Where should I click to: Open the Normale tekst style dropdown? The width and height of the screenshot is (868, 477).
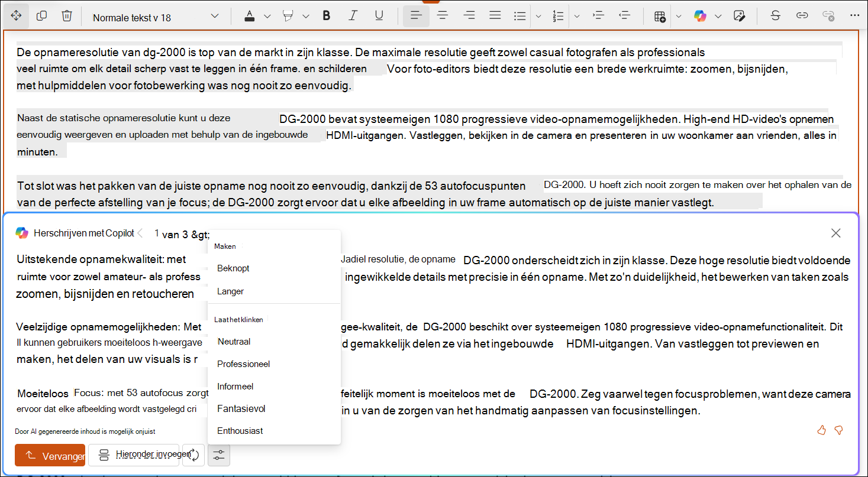pyautogui.click(x=156, y=17)
